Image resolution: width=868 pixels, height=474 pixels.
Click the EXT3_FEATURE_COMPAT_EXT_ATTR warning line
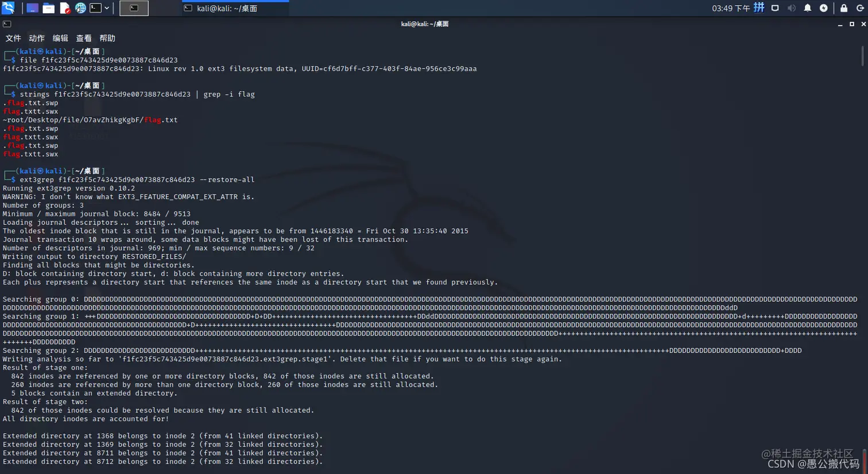tap(129, 197)
